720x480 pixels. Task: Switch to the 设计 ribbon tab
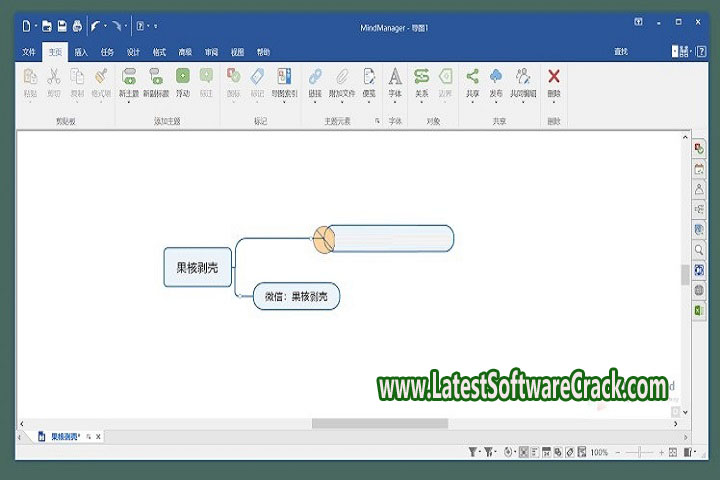[133, 52]
